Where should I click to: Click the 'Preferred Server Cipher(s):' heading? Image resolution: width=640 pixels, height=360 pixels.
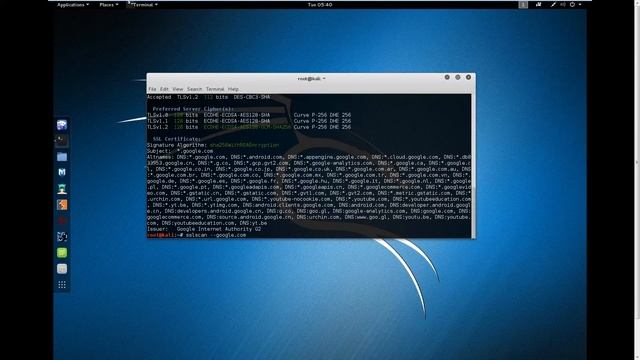(x=193, y=109)
